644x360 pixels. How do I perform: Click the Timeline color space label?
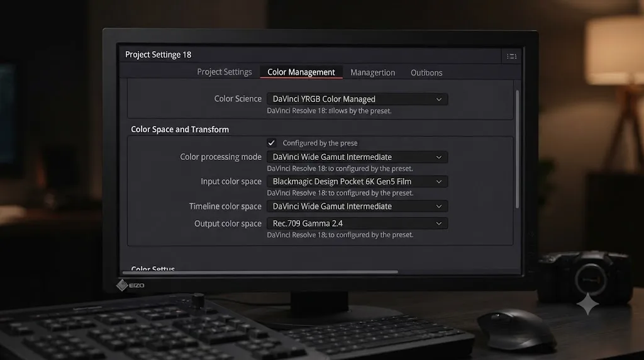225,206
